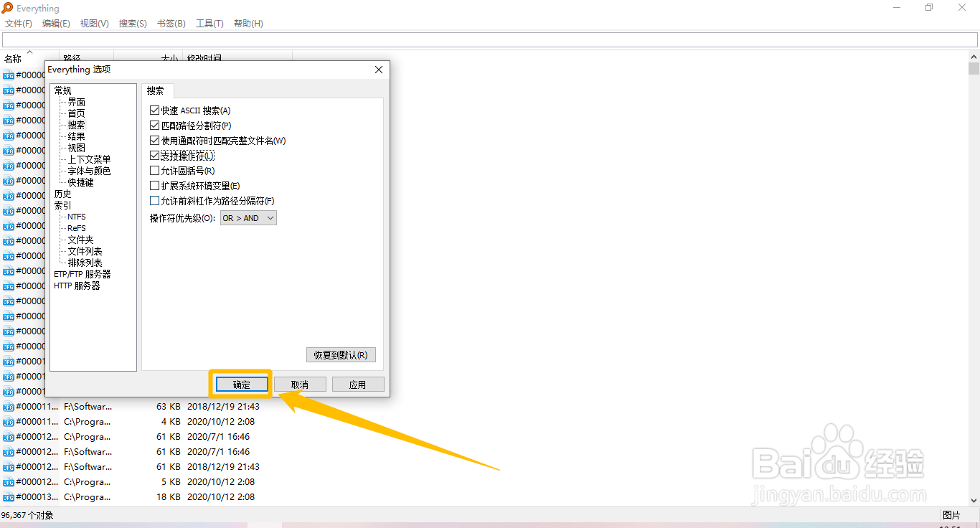Select NTFS in options tree

tap(77, 217)
